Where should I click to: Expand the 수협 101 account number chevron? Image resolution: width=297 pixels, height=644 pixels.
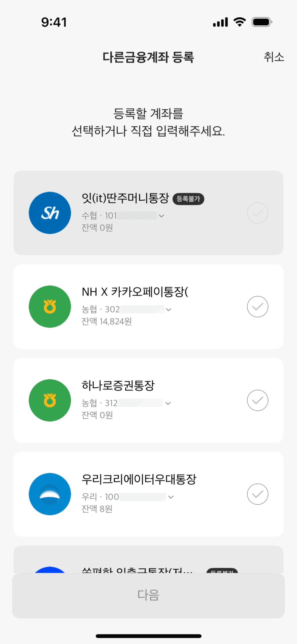pyautogui.click(x=162, y=216)
